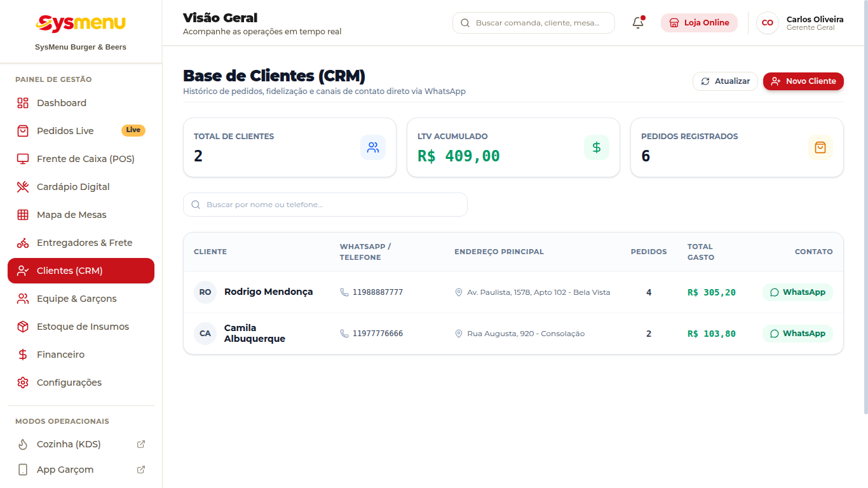The height and width of the screenshot is (488, 868).
Task: Go to Pedidos Live
Action: coord(81,131)
